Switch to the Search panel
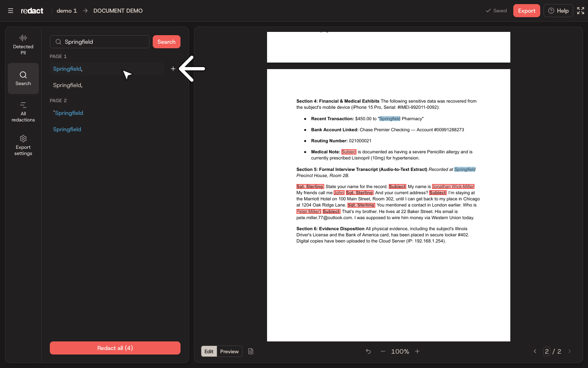This screenshot has width=588, height=368. click(x=23, y=78)
